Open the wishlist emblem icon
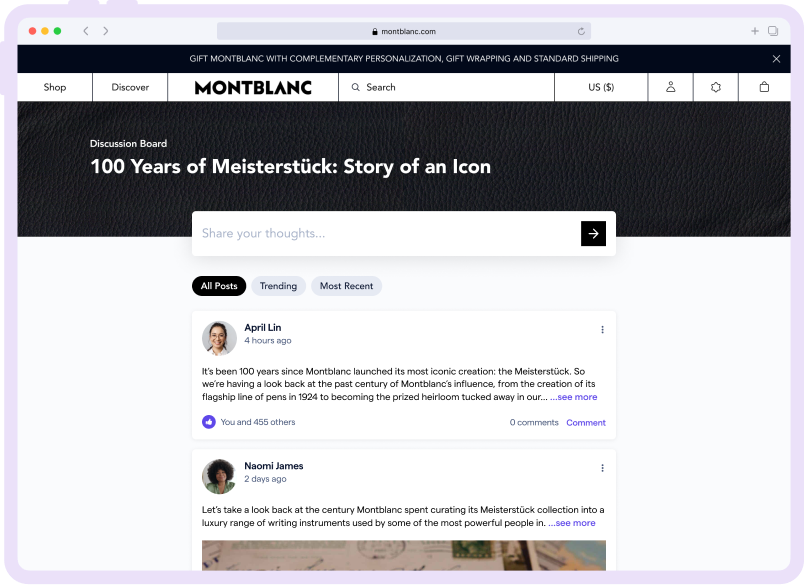Viewport: 804px width, 585px height. coord(716,87)
